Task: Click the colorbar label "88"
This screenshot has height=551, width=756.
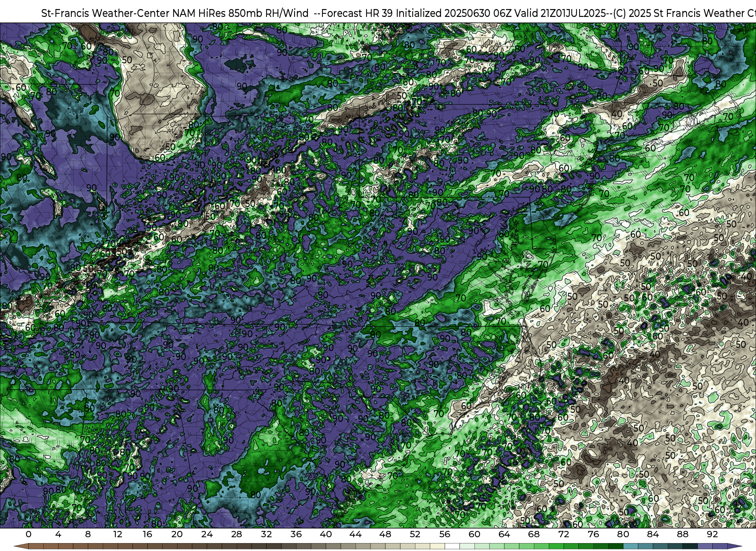Action: click(683, 534)
